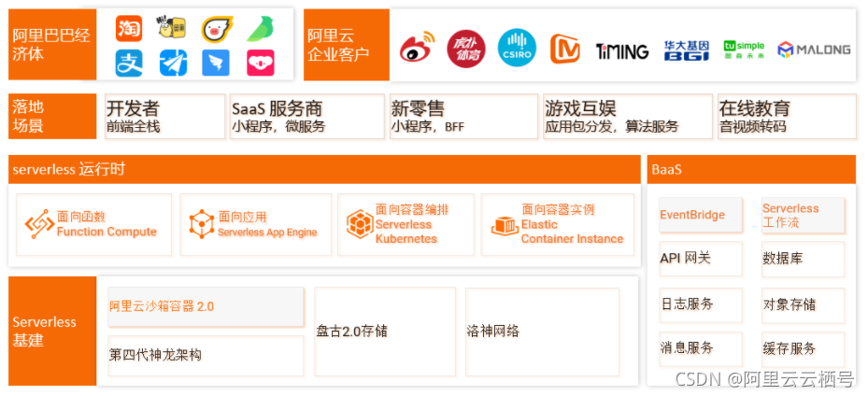
Task: Click the 第四代神龙架构 box
Action: [x=206, y=356]
